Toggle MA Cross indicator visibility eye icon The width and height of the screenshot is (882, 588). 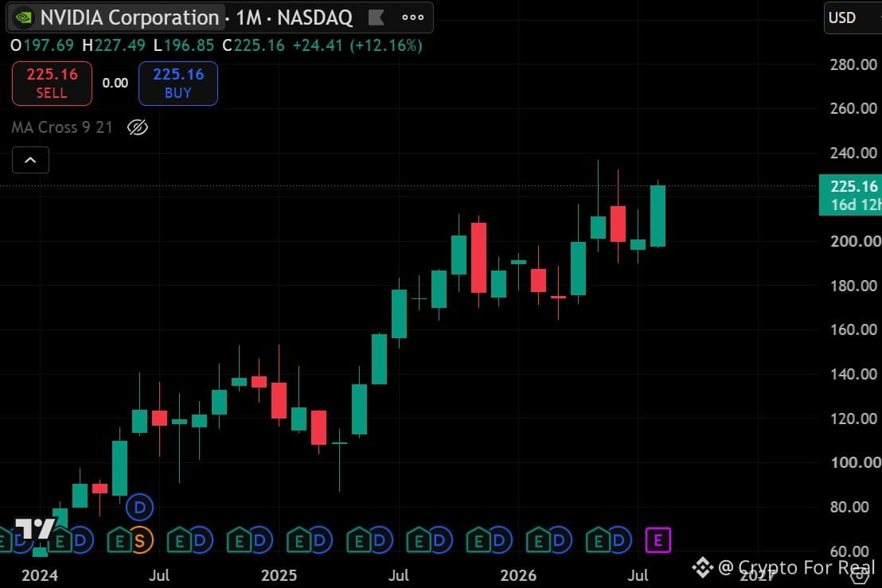coord(137,127)
